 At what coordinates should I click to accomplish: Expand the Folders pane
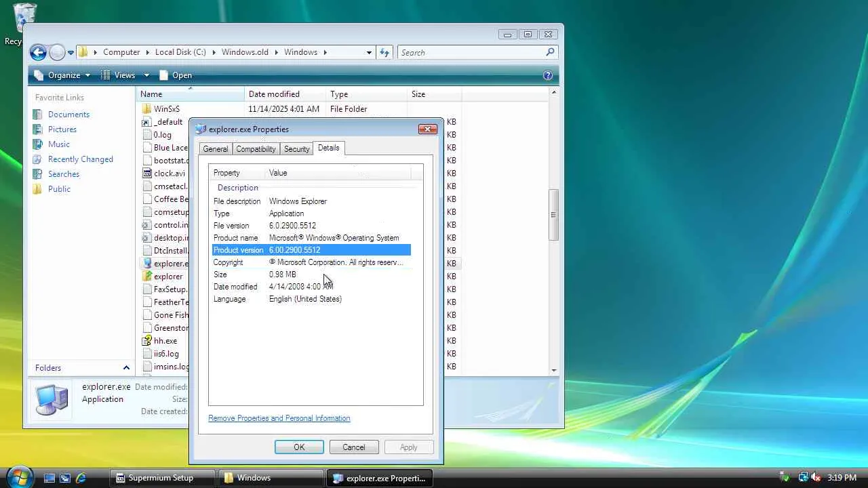coord(126,368)
